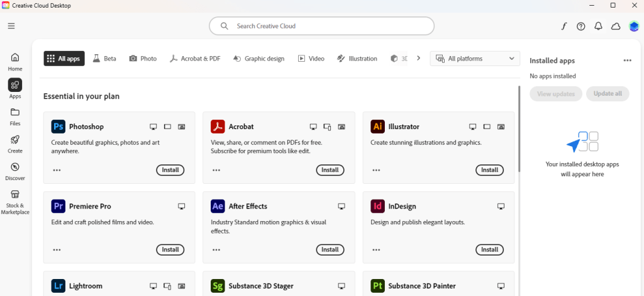
Task: Install Acrobat
Action: point(330,170)
